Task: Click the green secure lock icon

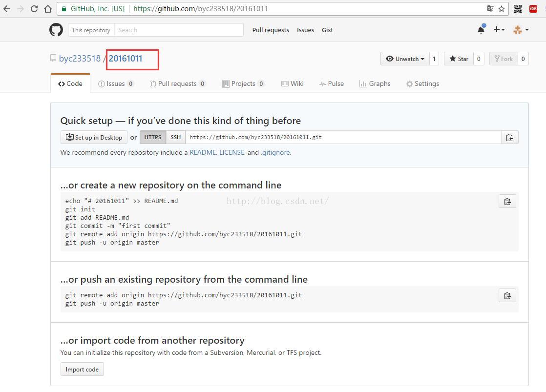Action: (64, 9)
